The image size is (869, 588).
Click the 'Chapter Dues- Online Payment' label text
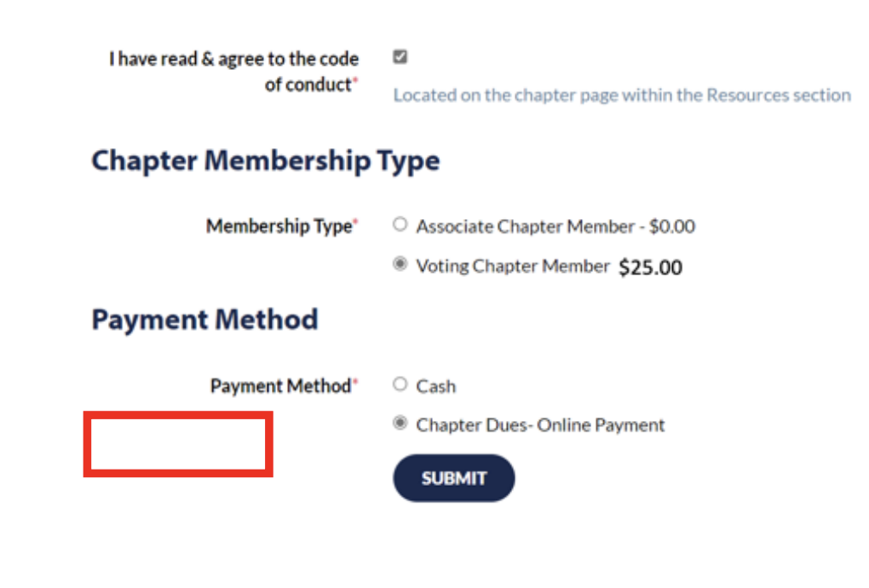click(x=540, y=425)
